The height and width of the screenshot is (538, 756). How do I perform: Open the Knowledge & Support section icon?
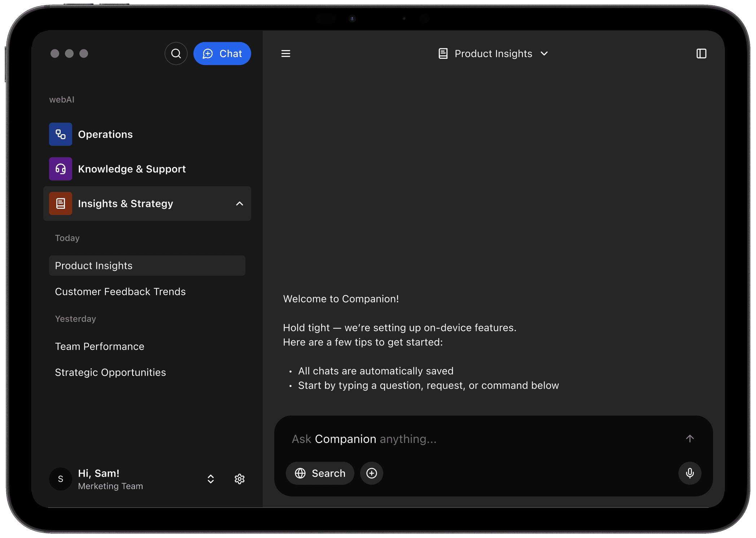[x=60, y=169]
